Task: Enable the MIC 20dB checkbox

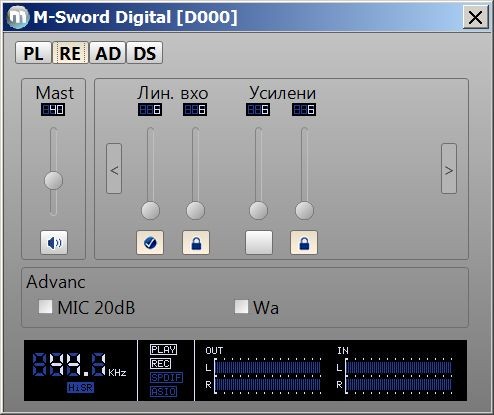Action: (x=45, y=307)
